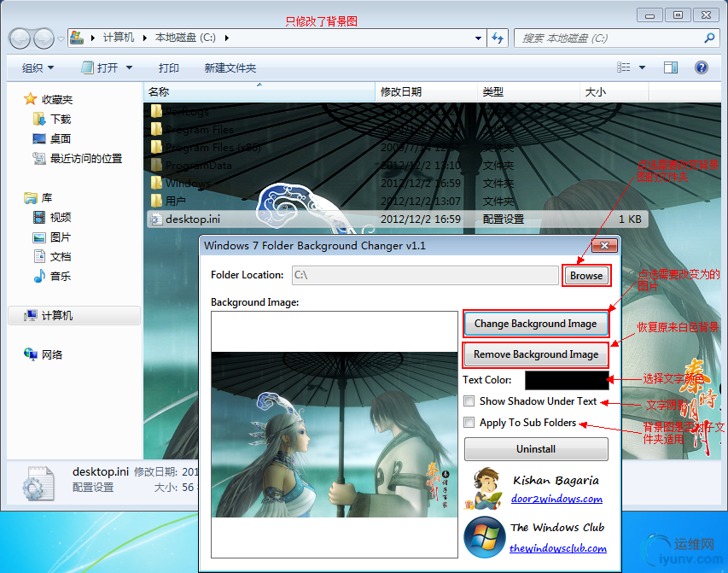Expand the 打开 dropdown arrow
728x573 pixels.
[129, 67]
